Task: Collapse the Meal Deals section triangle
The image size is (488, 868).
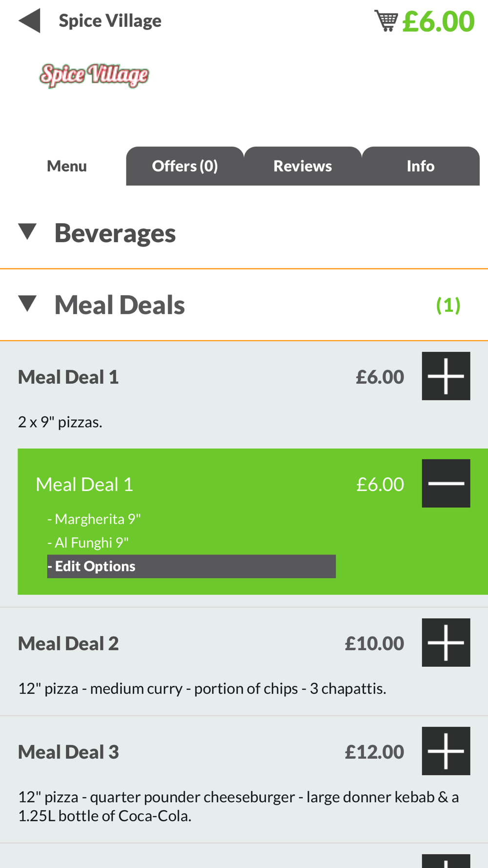Action: coord(27,304)
